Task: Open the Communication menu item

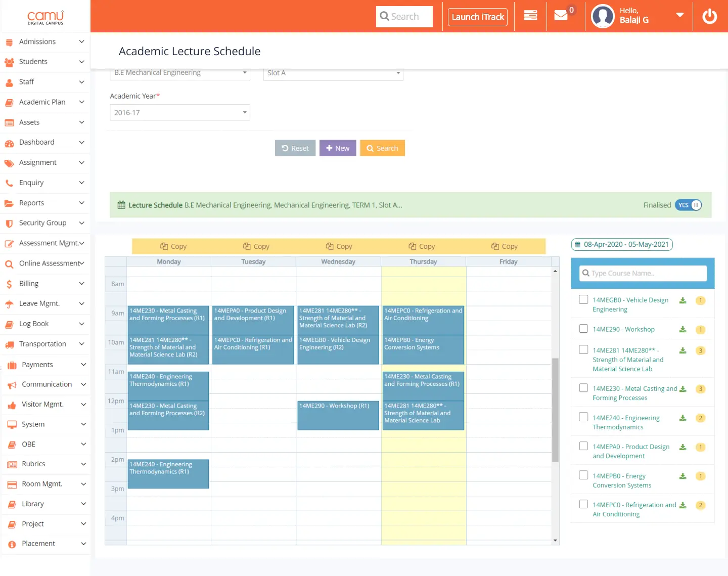Action: [x=45, y=384]
